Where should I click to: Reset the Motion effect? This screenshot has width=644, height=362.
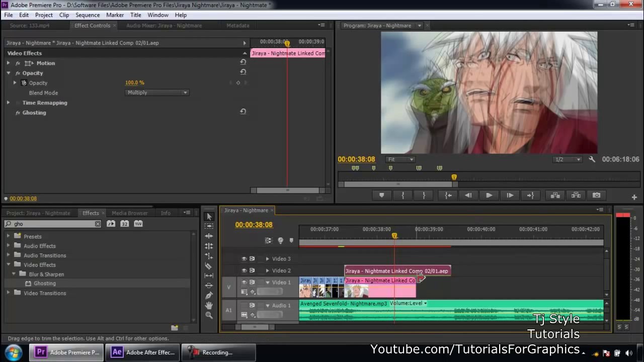[x=243, y=62]
